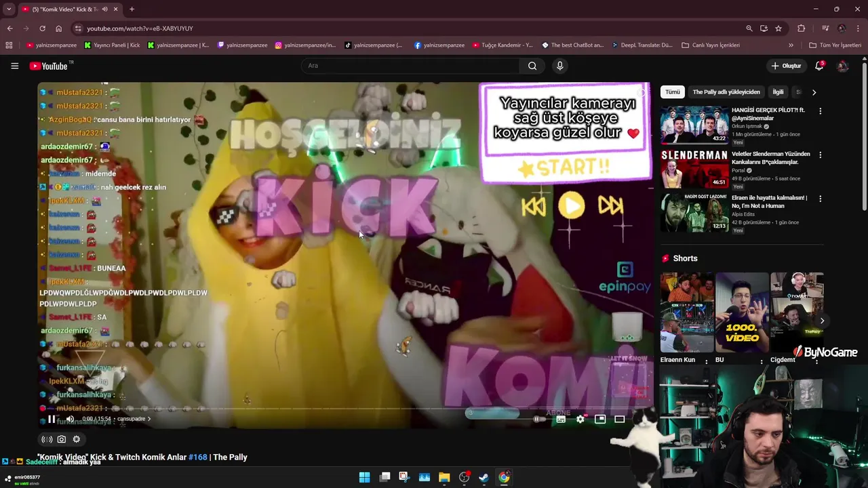This screenshot has width=868, height=488.
Task: Open options menu for 'HANGİSİ GERÇEK PİLOT' video
Action: 820,111
